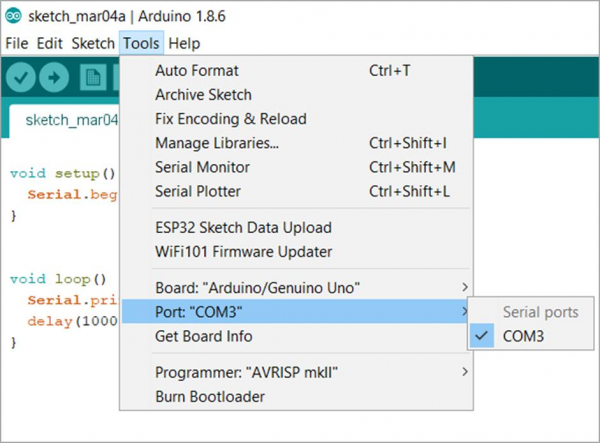Open the File menu

click(x=16, y=43)
